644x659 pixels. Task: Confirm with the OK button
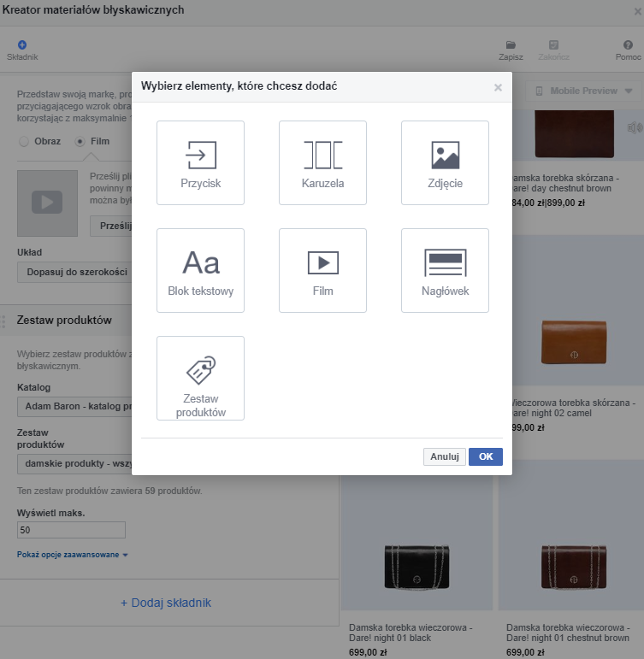(x=486, y=456)
